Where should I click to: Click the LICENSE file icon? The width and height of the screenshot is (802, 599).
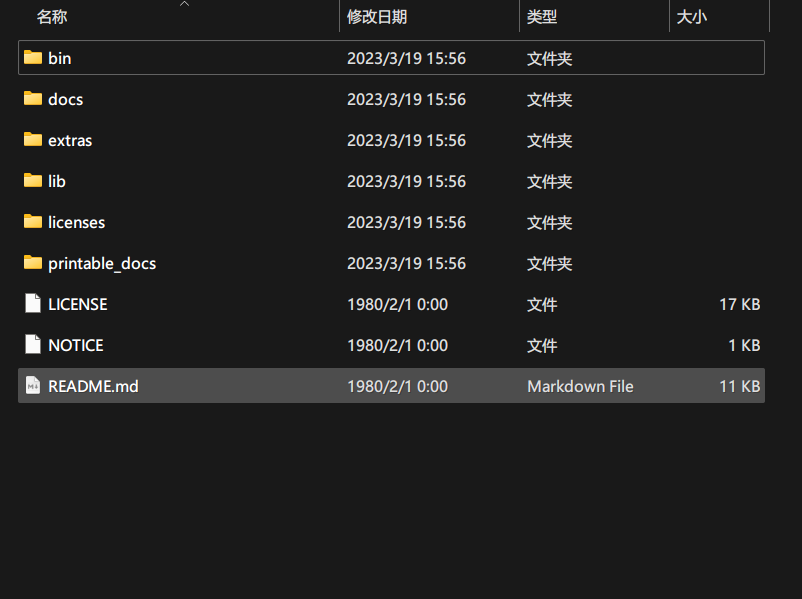pos(33,304)
